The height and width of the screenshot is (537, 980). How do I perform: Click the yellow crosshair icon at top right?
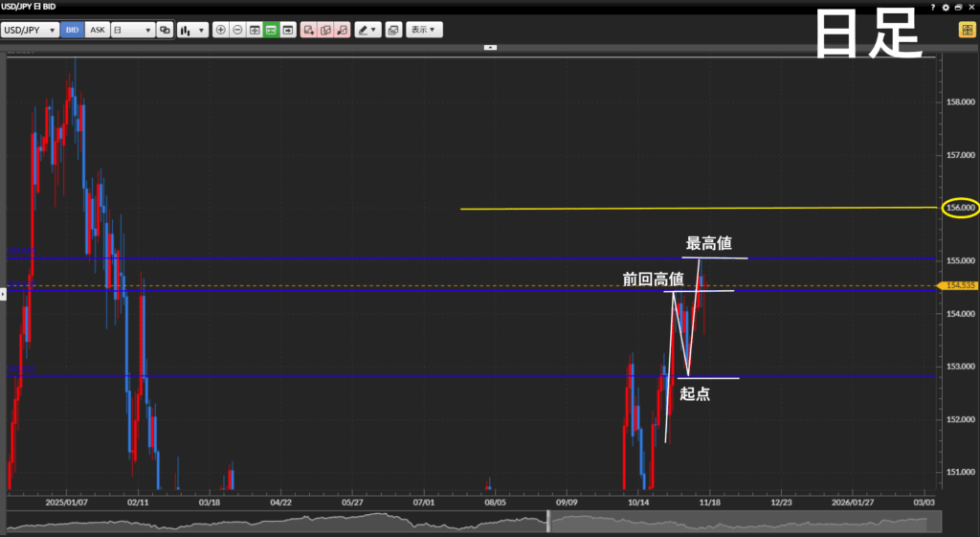pos(966,30)
